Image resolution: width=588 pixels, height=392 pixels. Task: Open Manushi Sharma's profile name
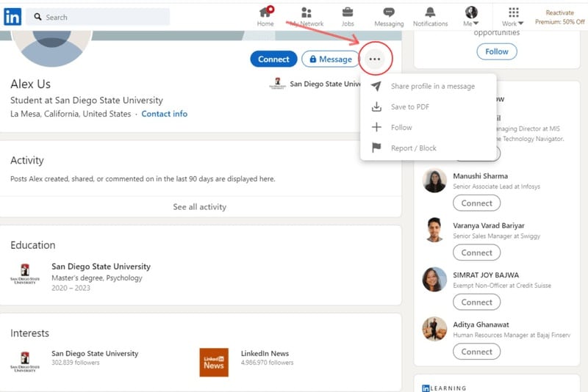tap(481, 176)
